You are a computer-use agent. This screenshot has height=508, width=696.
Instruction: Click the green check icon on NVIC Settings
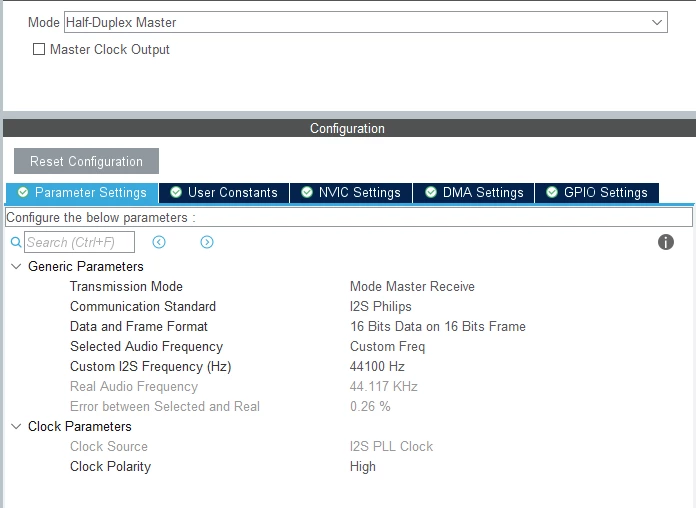(307, 192)
